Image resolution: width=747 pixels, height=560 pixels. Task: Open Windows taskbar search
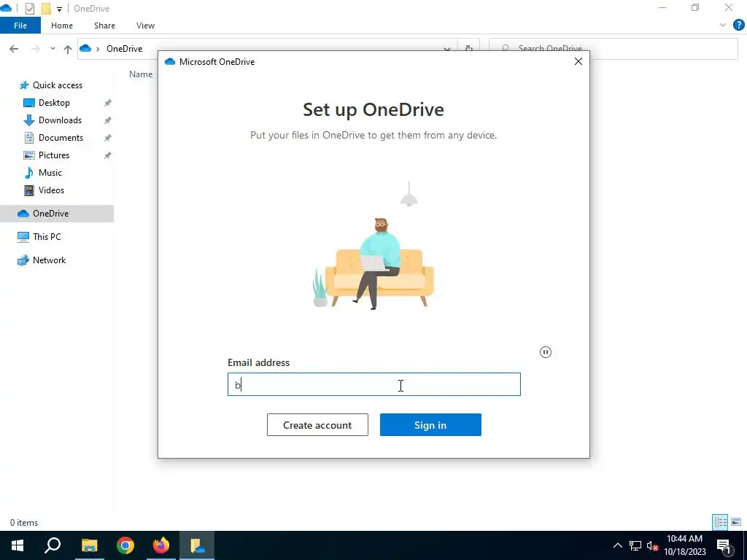coord(53,545)
